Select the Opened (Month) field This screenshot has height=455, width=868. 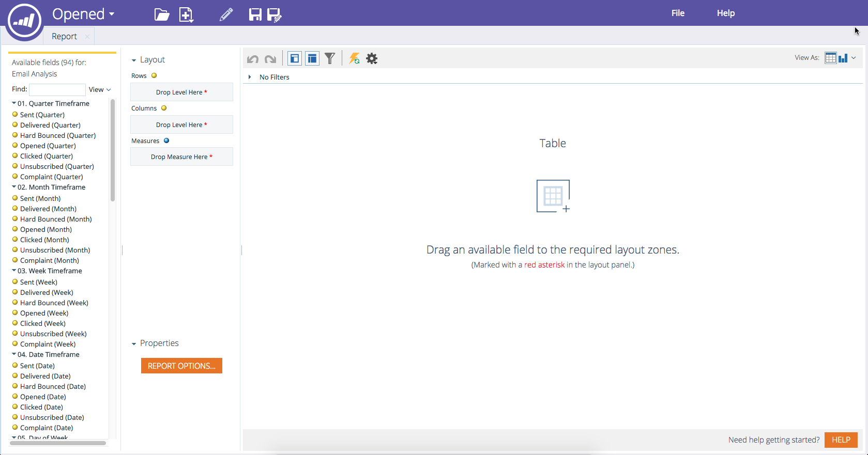pyautogui.click(x=46, y=229)
